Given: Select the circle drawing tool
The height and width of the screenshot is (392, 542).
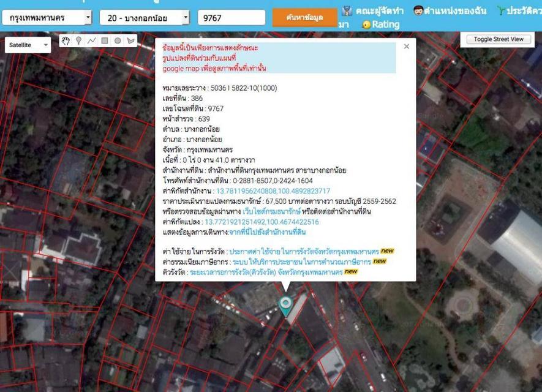Looking at the screenshot, I should pyautogui.click(x=118, y=41).
